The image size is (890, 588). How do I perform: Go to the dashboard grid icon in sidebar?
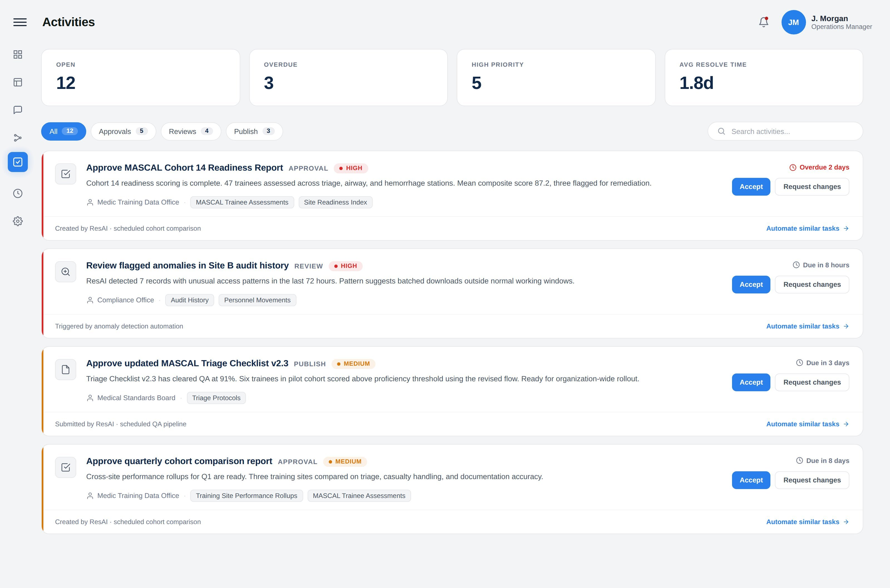[18, 54]
